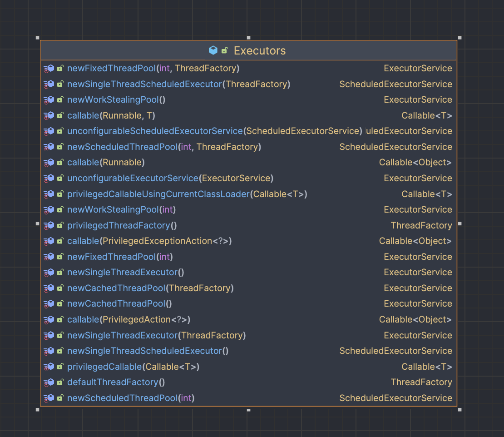
Task: Click public visibility icon of defaultThreadFactory()
Action: (60, 382)
